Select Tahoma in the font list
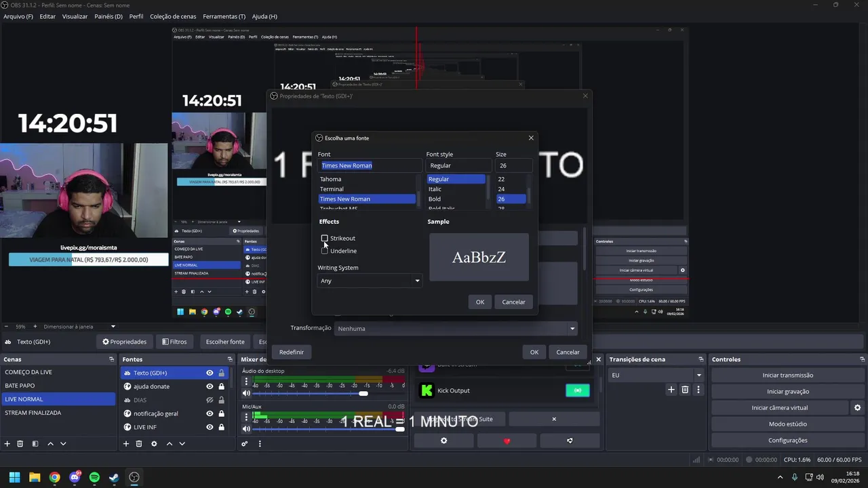Viewport: 868px width, 488px height. click(367, 179)
